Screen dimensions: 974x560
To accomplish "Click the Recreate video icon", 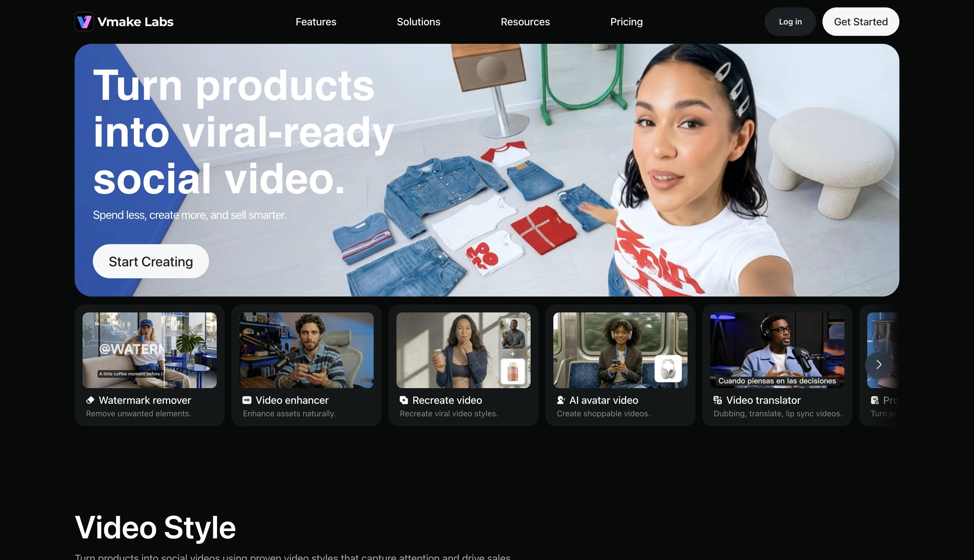I will click(x=404, y=400).
